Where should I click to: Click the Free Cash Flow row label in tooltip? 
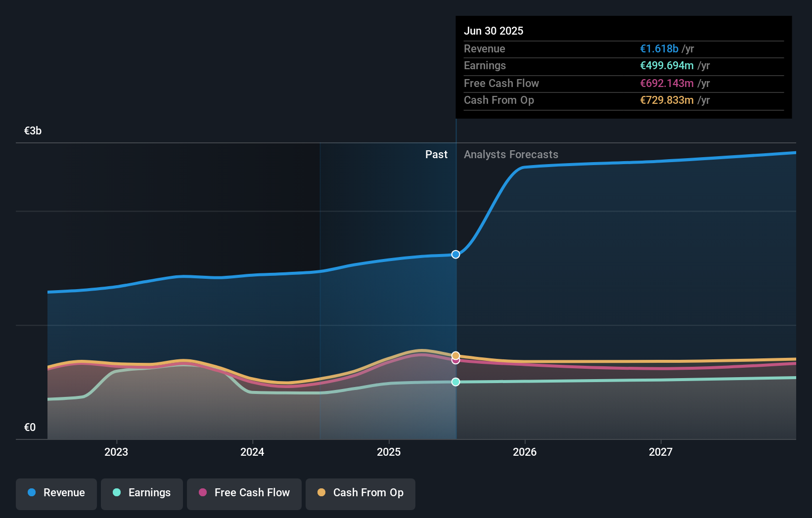pyautogui.click(x=501, y=83)
